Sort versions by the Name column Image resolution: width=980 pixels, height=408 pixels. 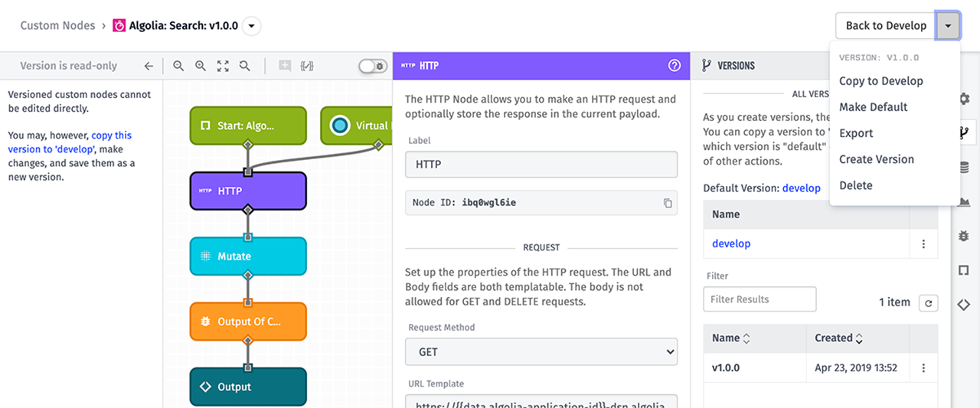click(731, 338)
